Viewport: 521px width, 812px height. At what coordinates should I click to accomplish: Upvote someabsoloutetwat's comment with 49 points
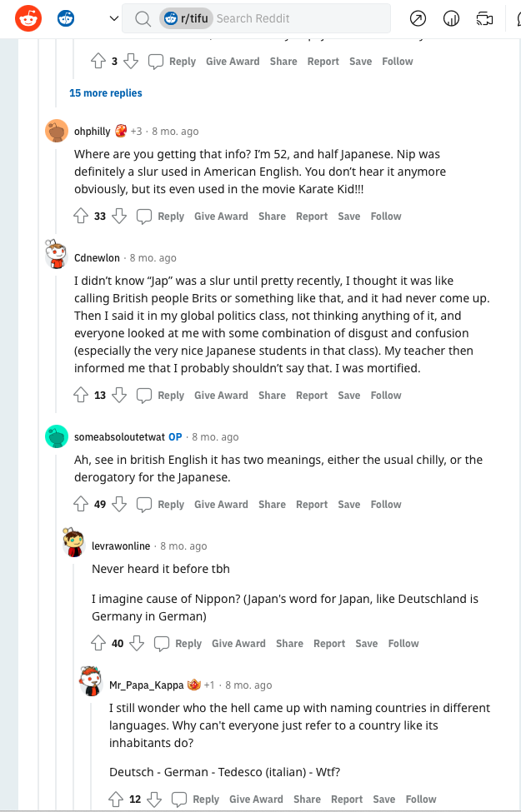pos(81,504)
